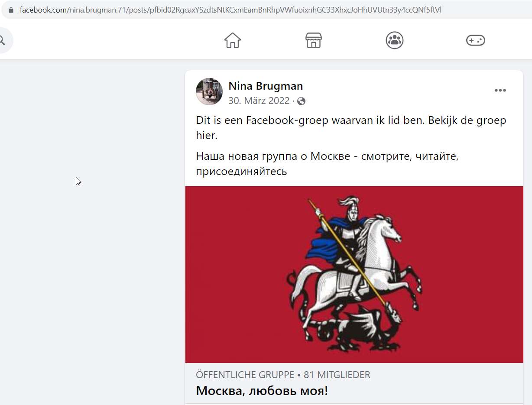Open the Marketplace tab
Screen dimensions: 532x405
tap(314, 40)
